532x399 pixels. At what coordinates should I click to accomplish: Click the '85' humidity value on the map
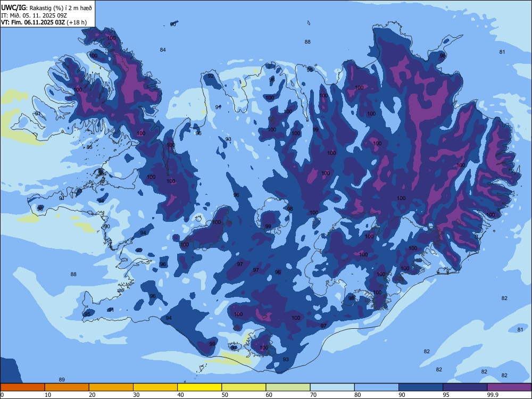point(89,147)
